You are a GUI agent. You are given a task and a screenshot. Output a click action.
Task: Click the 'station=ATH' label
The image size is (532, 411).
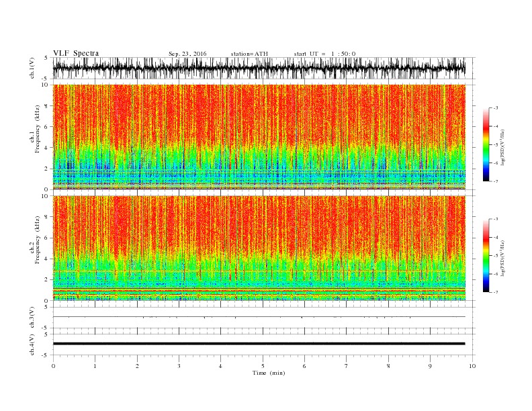pos(249,54)
